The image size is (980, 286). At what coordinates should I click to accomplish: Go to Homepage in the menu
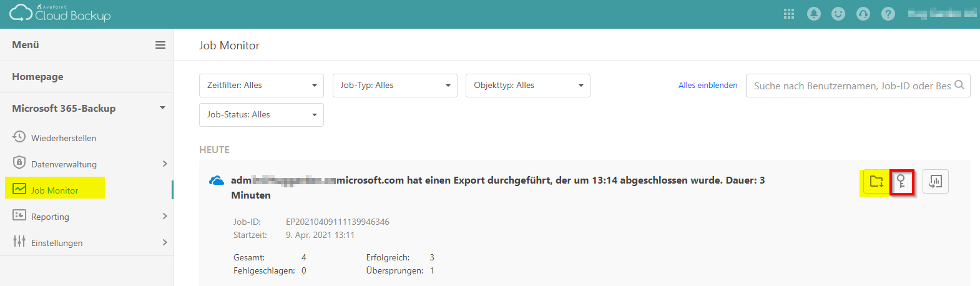(37, 77)
